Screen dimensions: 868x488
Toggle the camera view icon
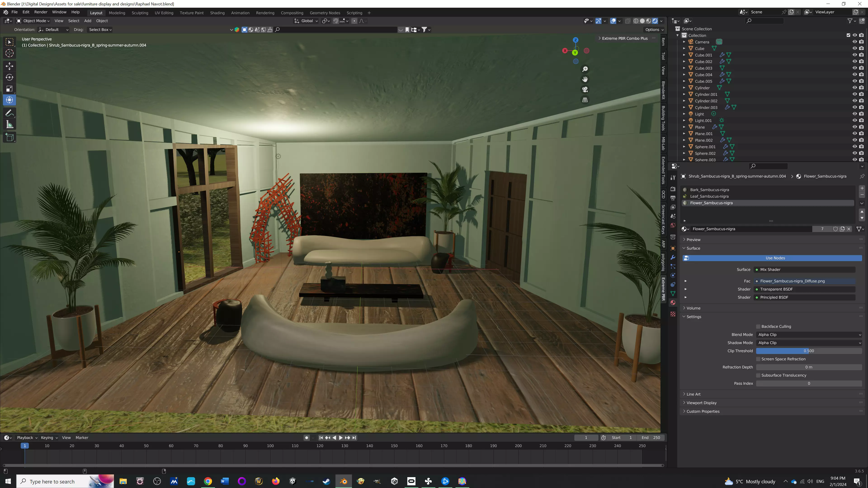pos(585,90)
